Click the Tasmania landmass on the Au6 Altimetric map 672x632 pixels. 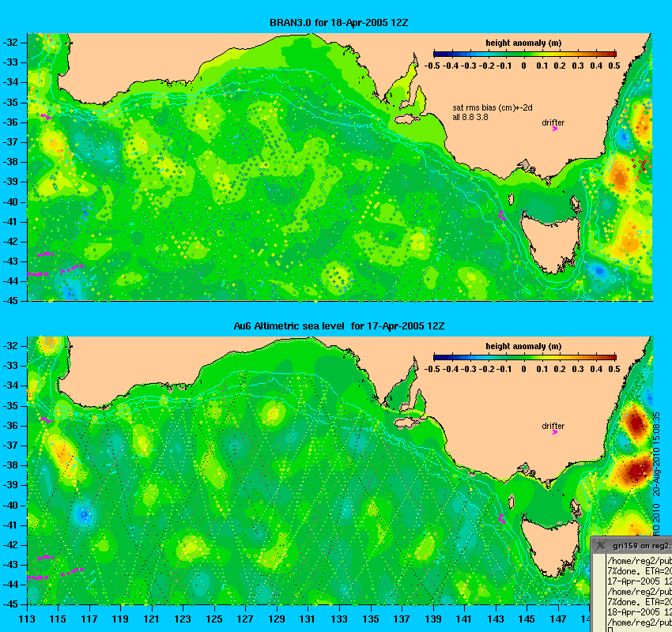[x=552, y=546]
